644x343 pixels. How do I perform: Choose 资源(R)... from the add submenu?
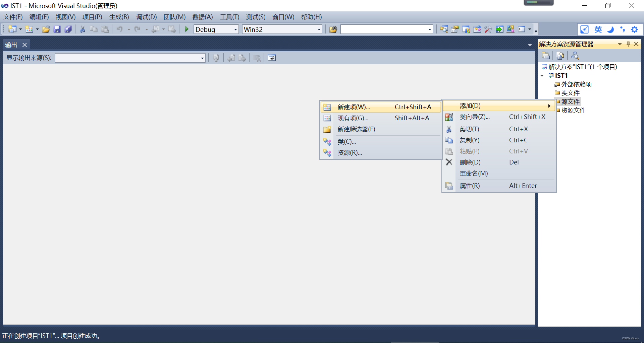tap(381, 152)
